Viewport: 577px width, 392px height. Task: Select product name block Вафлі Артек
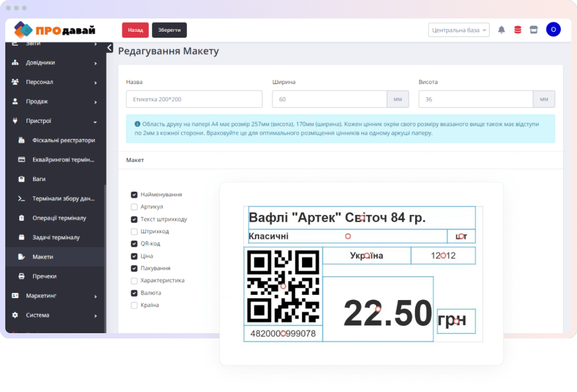tap(362, 218)
